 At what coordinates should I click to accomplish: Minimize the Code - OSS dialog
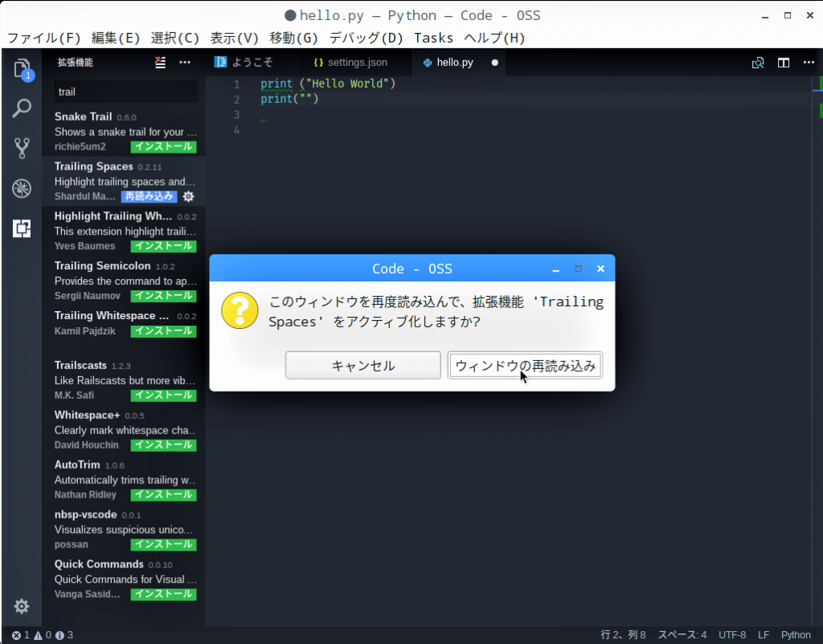[x=556, y=269]
